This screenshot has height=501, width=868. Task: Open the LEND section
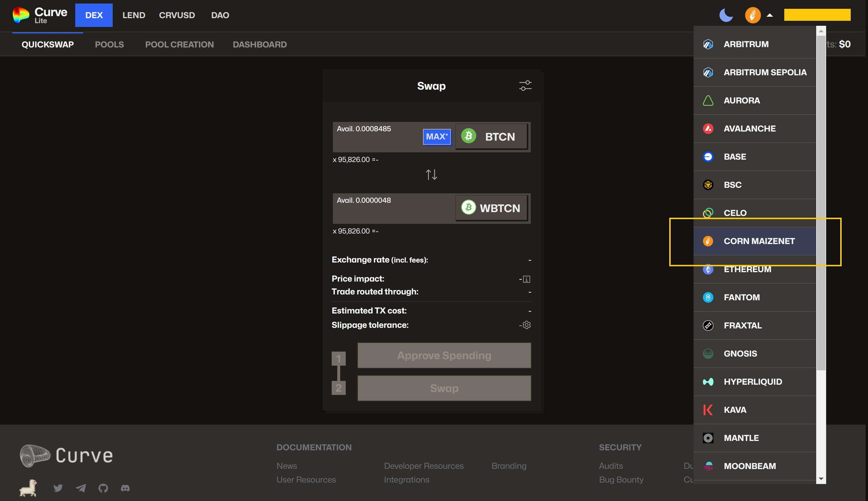point(134,15)
